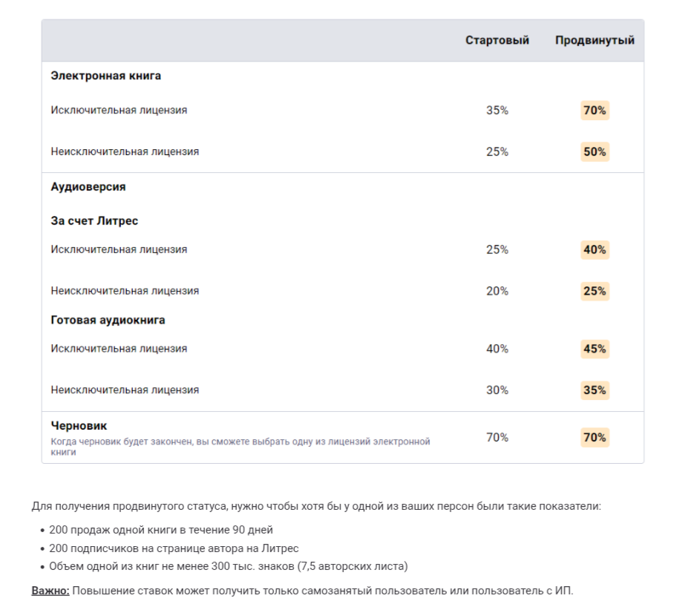Screen dimensions: 700x604
Task: Click the "За счет Литрес" subheading
Action: (x=94, y=221)
